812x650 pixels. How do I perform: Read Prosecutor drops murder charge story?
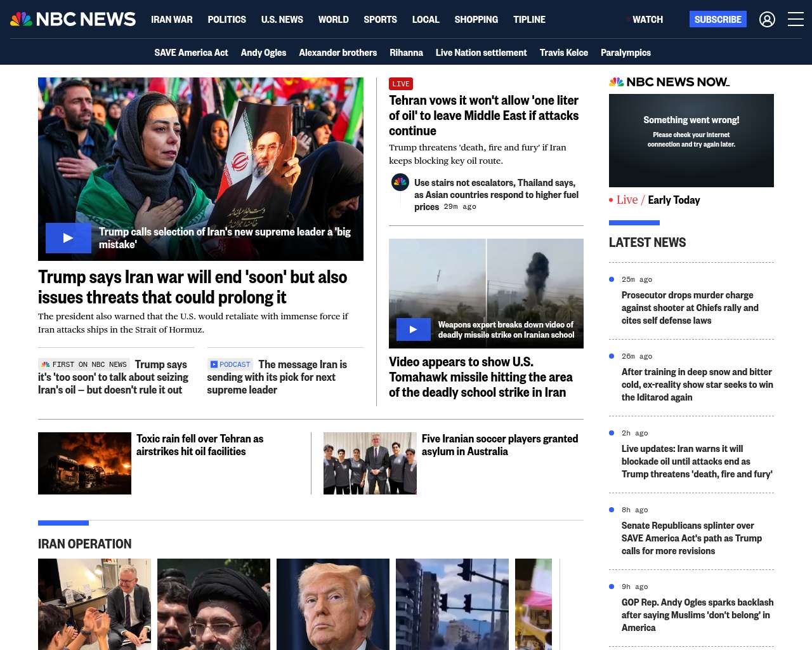pos(690,308)
